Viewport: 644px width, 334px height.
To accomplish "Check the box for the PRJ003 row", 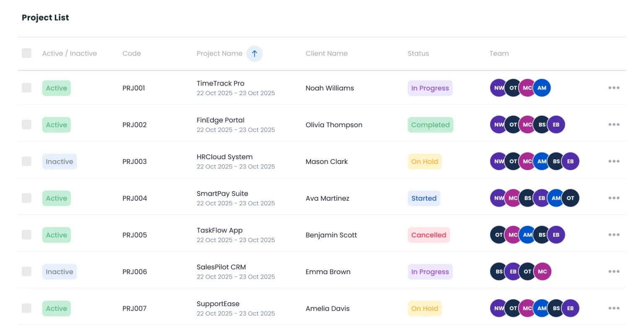I will coord(26,161).
